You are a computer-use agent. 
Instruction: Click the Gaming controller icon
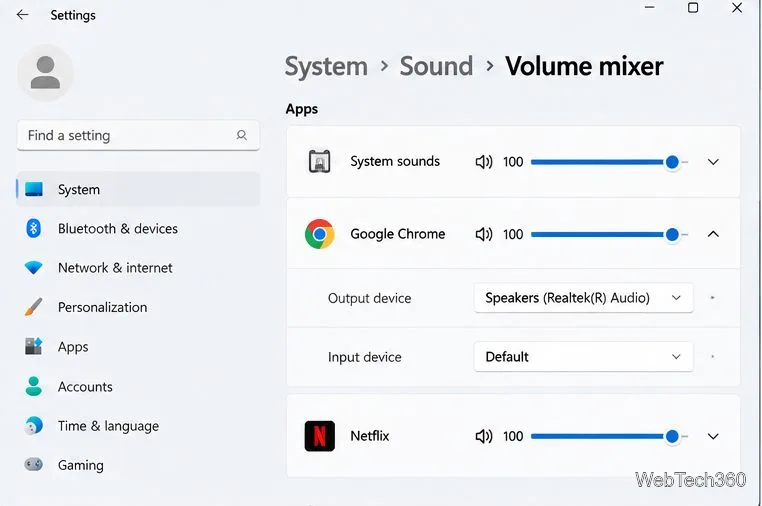pos(34,465)
